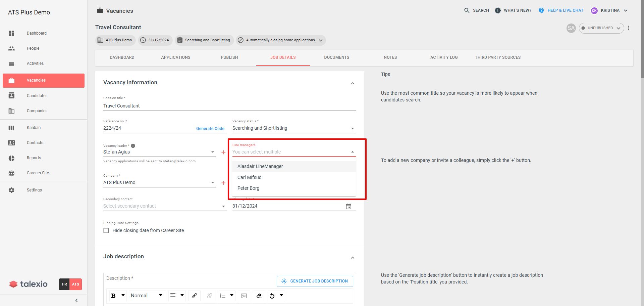Switch to the HR product toggle
This screenshot has height=306, width=644.
click(x=64, y=284)
